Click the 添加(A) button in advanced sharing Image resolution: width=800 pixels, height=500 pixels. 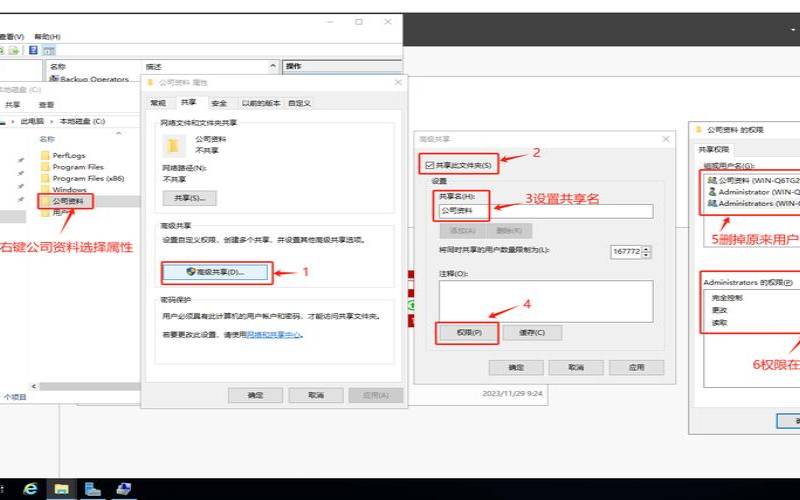point(463,231)
